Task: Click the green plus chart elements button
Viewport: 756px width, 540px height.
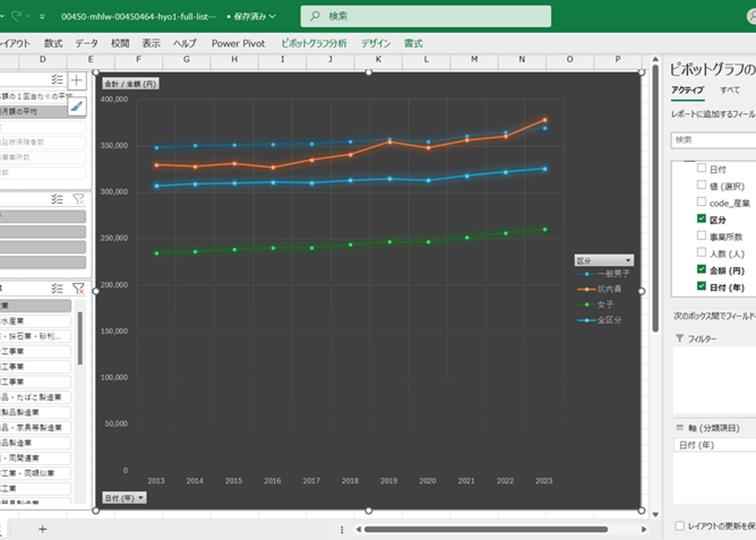Action: coord(77,80)
